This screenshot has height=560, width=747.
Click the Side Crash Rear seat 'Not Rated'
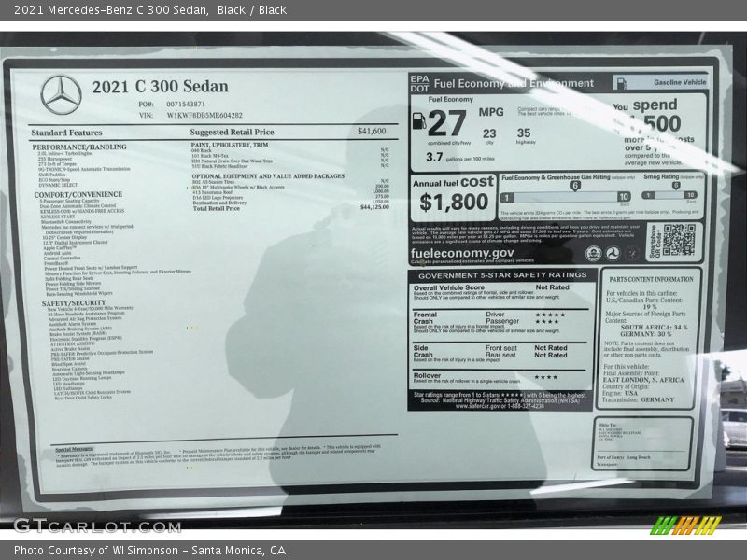click(x=551, y=356)
